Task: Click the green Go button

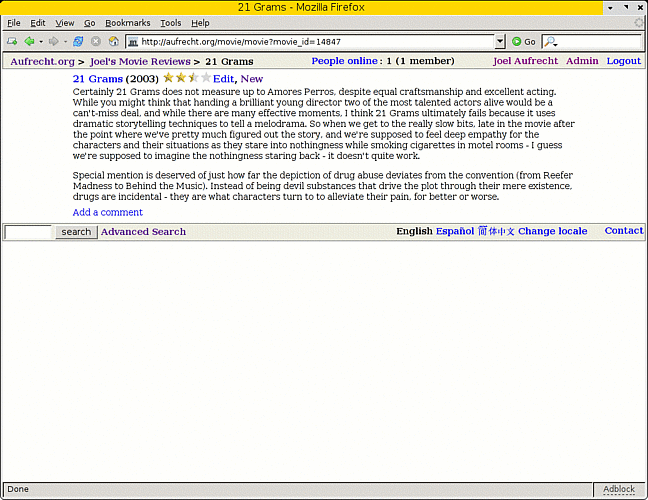Action: click(523, 42)
